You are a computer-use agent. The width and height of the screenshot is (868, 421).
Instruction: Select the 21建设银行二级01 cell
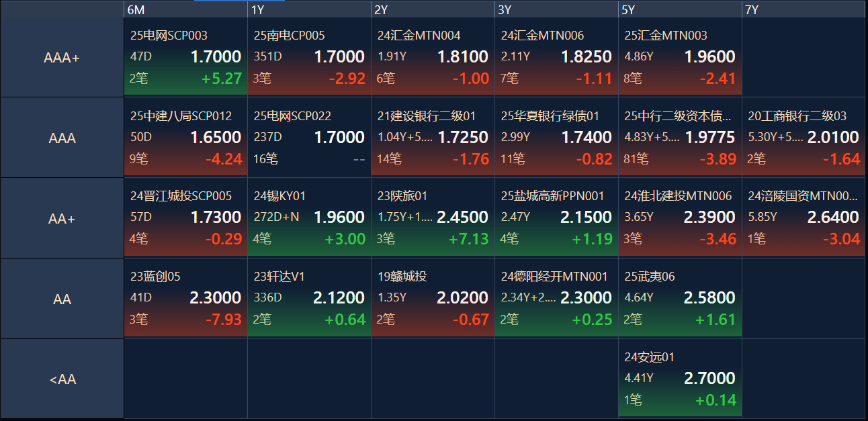click(x=433, y=137)
